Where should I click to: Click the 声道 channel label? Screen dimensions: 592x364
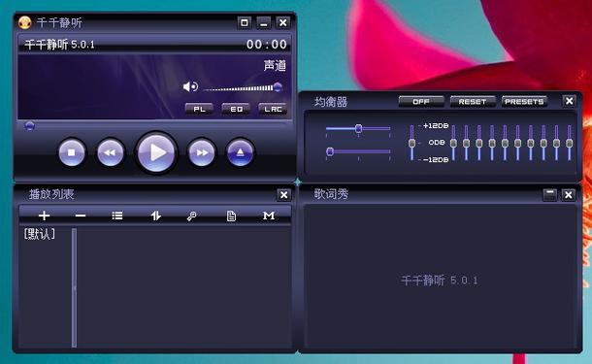click(275, 66)
